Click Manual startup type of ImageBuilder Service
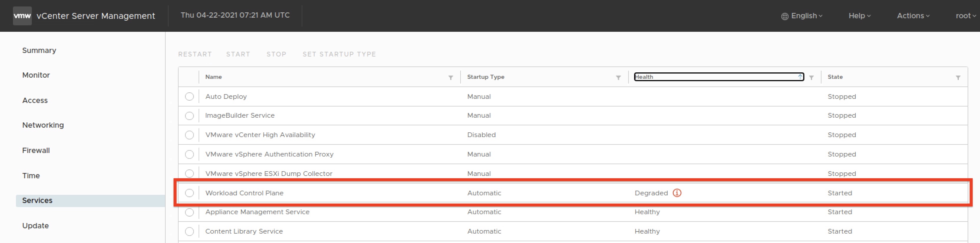 [x=479, y=115]
